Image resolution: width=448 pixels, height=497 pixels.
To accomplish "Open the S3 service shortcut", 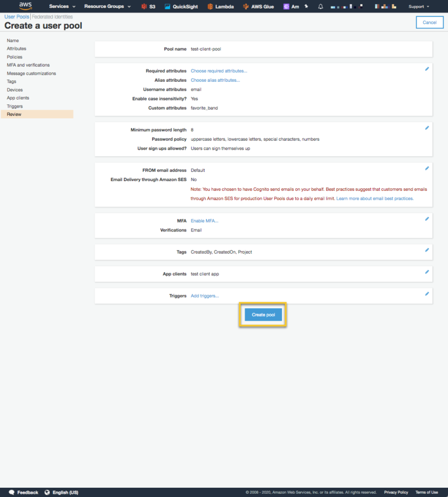I will pyautogui.click(x=148, y=6).
